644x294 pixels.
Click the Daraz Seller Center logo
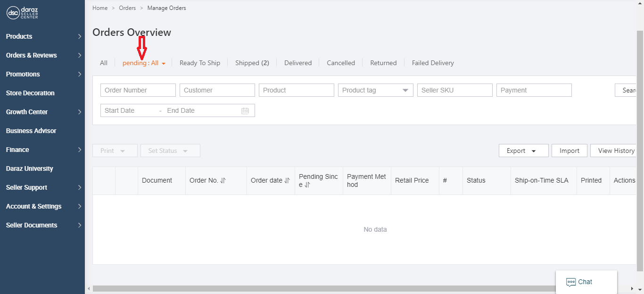[x=21, y=13]
